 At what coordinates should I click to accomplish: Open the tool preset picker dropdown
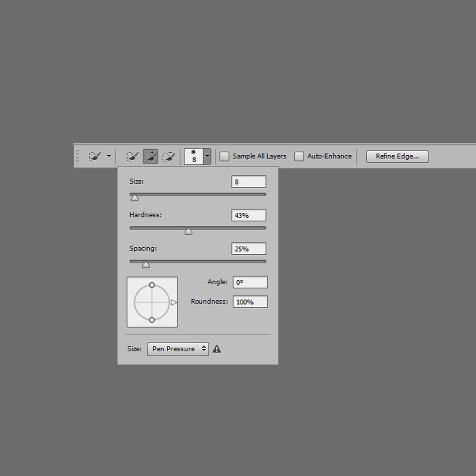click(x=109, y=156)
